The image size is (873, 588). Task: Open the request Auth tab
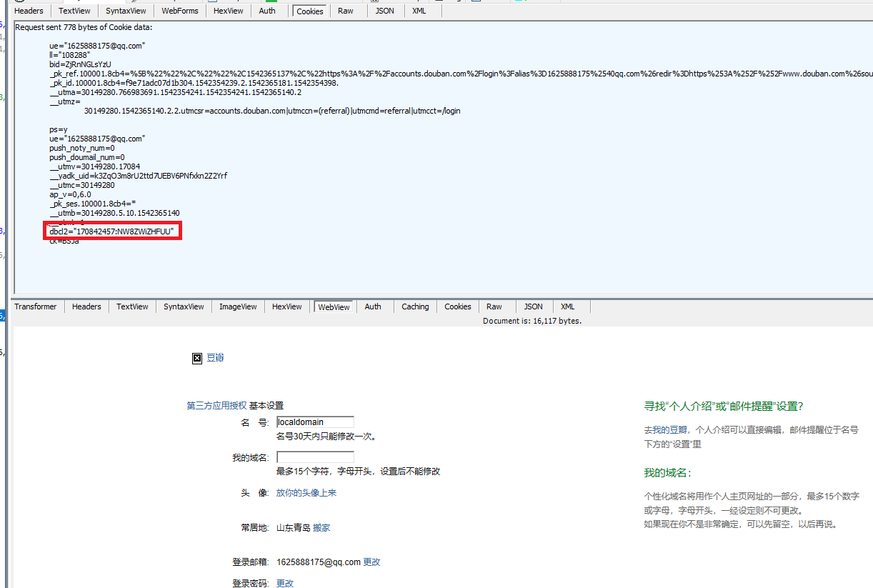click(267, 11)
